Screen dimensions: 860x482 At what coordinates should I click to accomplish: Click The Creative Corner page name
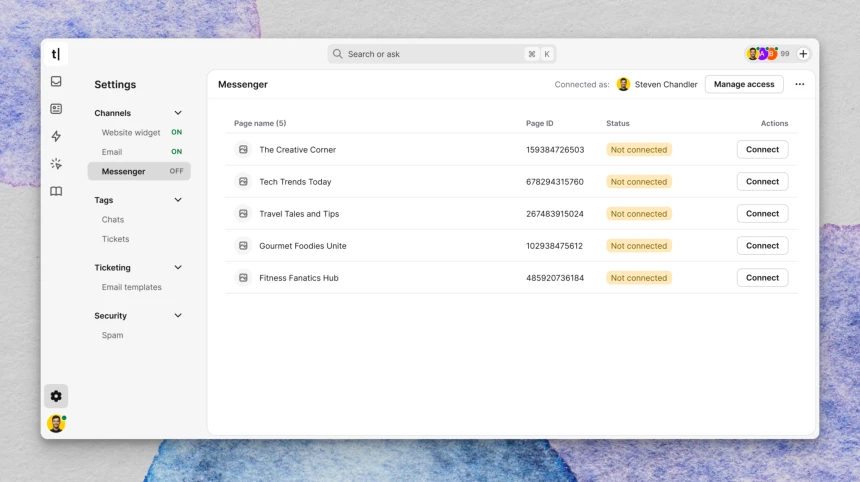(297, 150)
